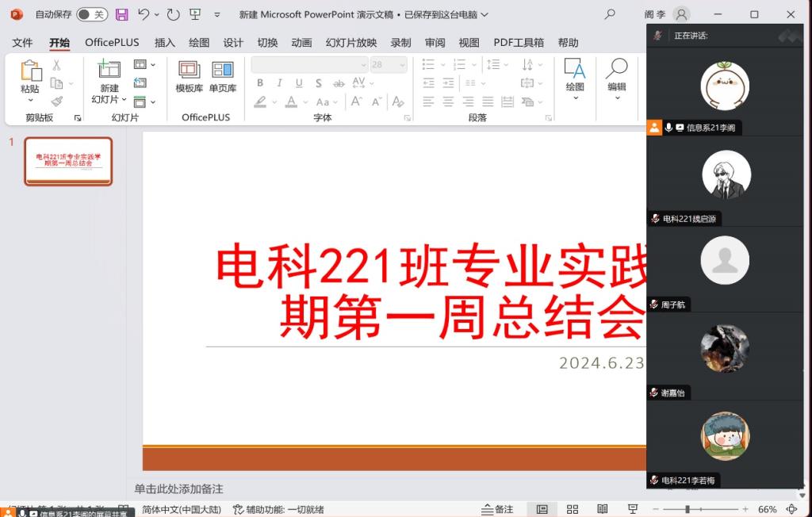Click the 新建幻灯片 new slide icon
Screen dimensions: 812x517
point(109,71)
